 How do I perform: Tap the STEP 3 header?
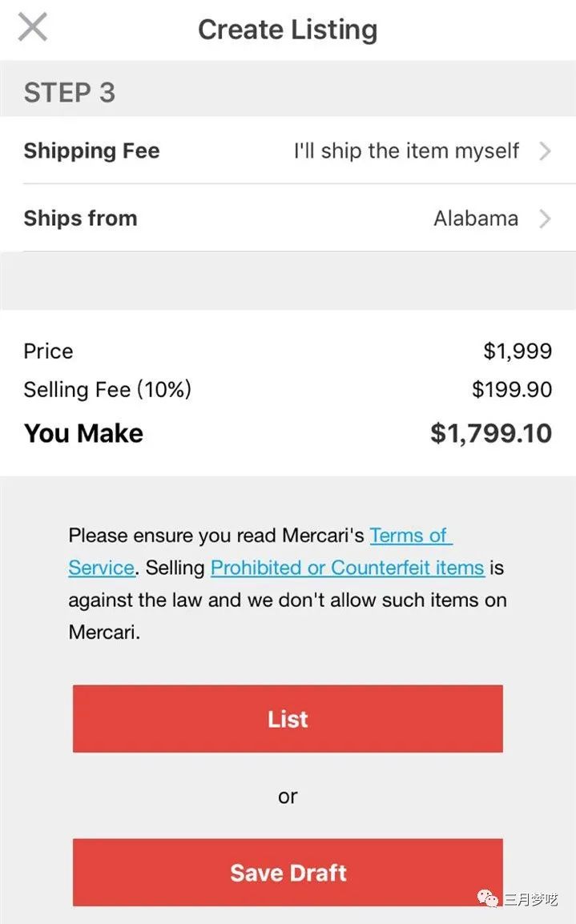69,92
